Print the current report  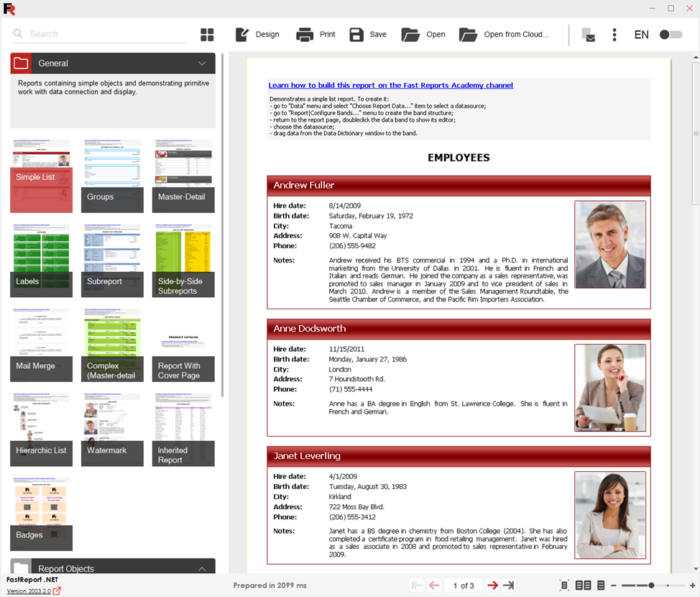click(316, 35)
